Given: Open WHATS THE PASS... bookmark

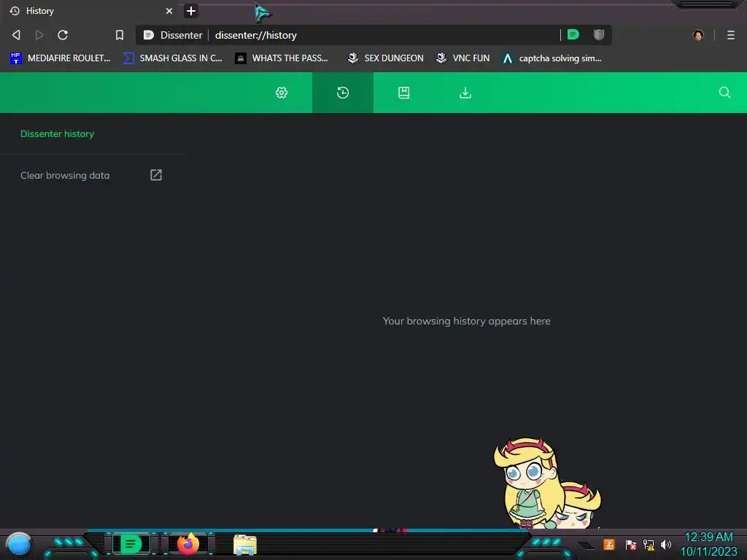Looking at the screenshot, I should [x=282, y=58].
